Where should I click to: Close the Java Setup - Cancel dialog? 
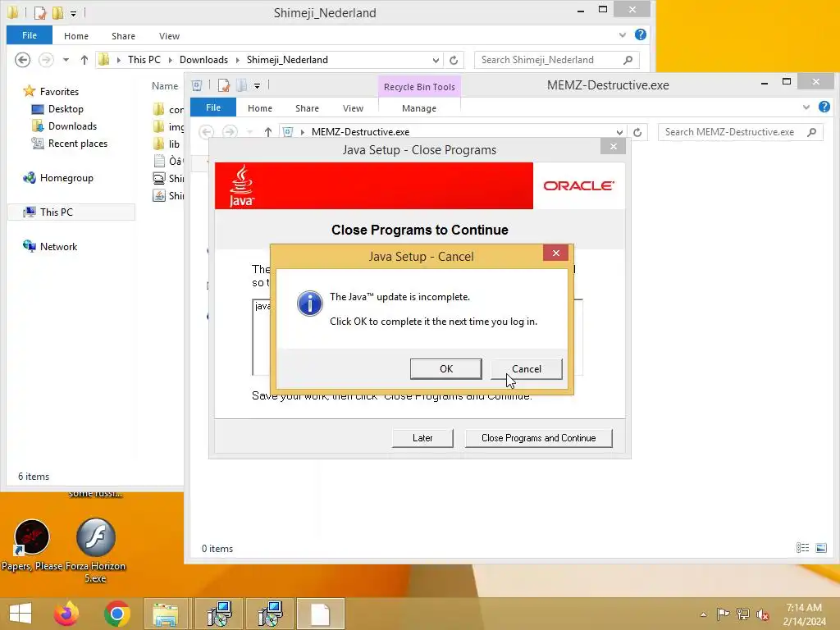pos(555,253)
